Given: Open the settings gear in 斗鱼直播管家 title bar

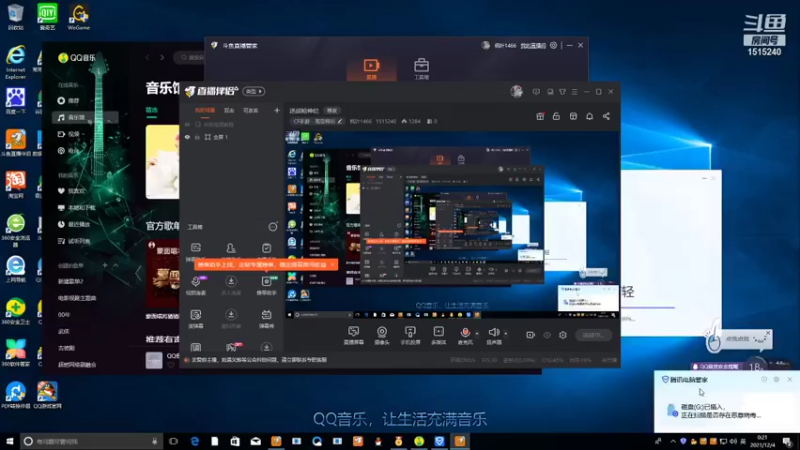Looking at the screenshot, I should pos(554,45).
